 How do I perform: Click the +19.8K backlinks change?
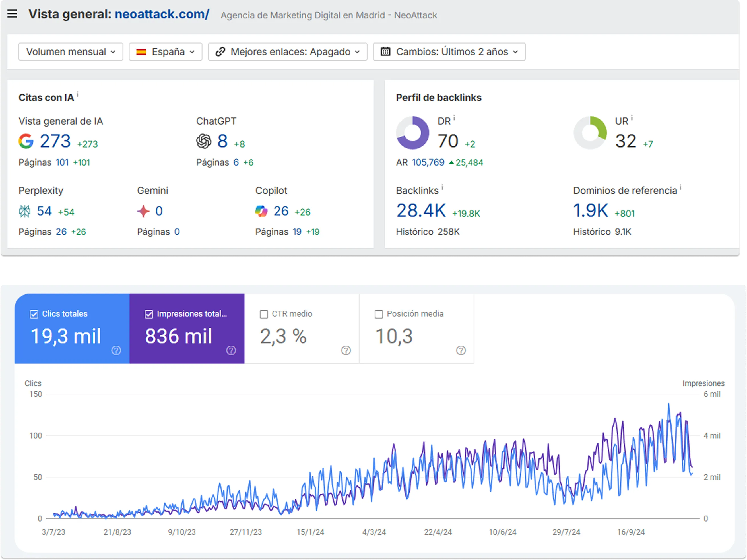click(x=466, y=214)
